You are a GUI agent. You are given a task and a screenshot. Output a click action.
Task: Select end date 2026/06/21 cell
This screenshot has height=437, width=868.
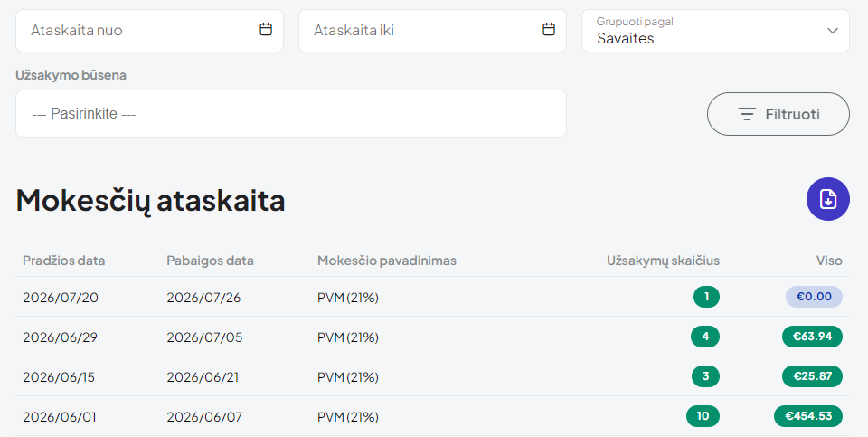coord(203,377)
